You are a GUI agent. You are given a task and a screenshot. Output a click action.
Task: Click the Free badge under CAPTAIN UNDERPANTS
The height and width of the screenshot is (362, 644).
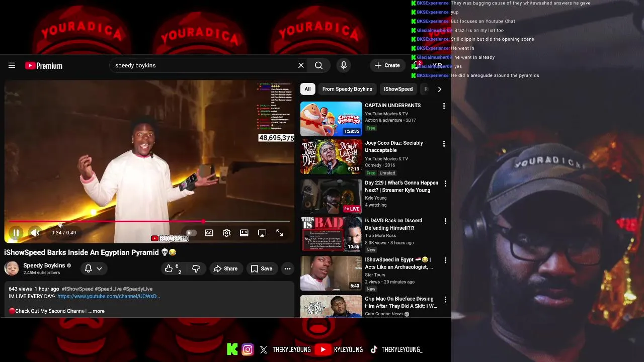coord(371,128)
